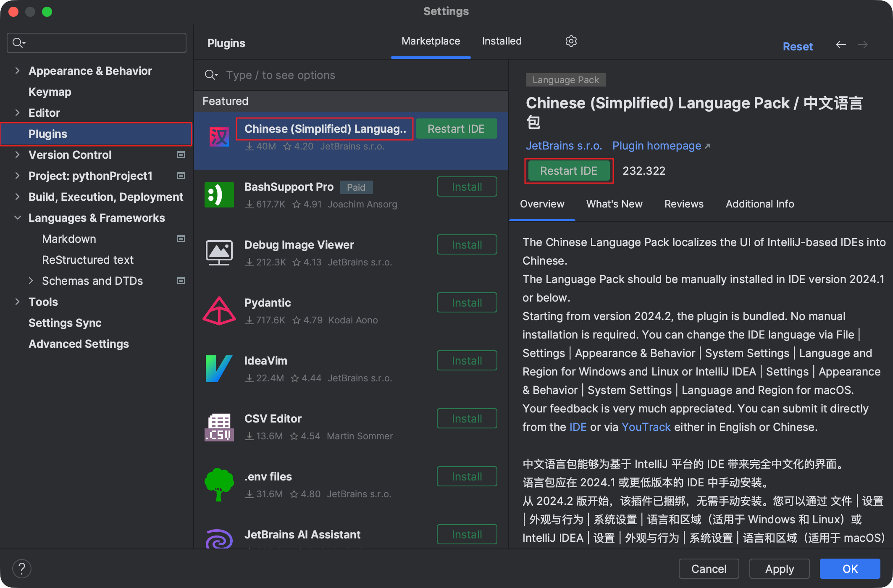The width and height of the screenshot is (893, 588).
Task: Open the YouTrack link in description
Action: click(x=646, y=427)
